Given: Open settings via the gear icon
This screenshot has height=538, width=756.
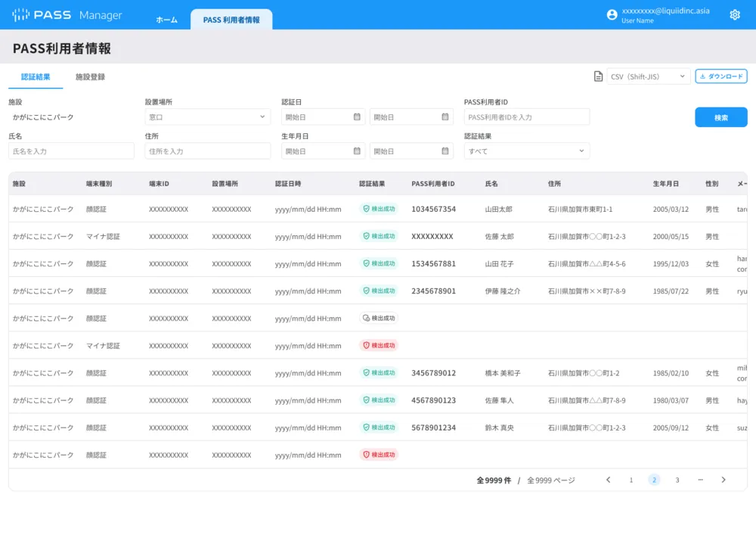Looking at the screenshot, I should tap(734, 15).
